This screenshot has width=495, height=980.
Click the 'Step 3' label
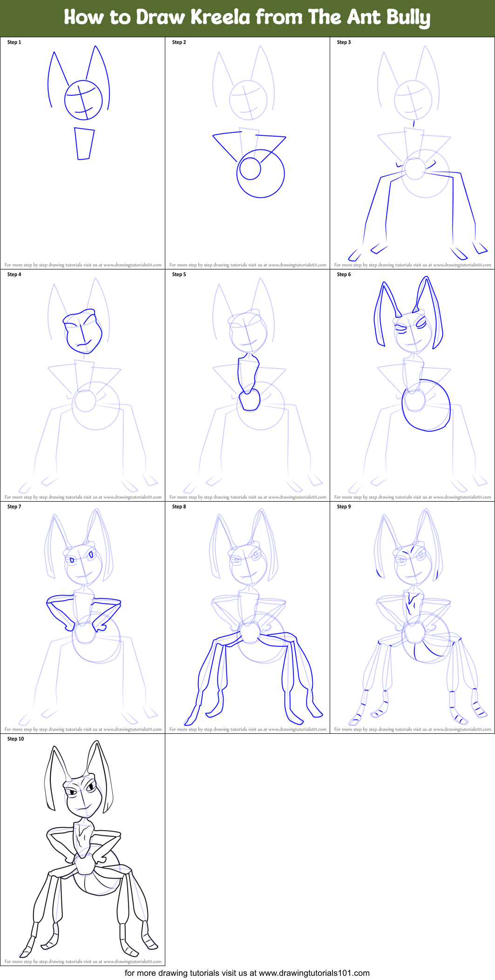(x=344, y=42)
